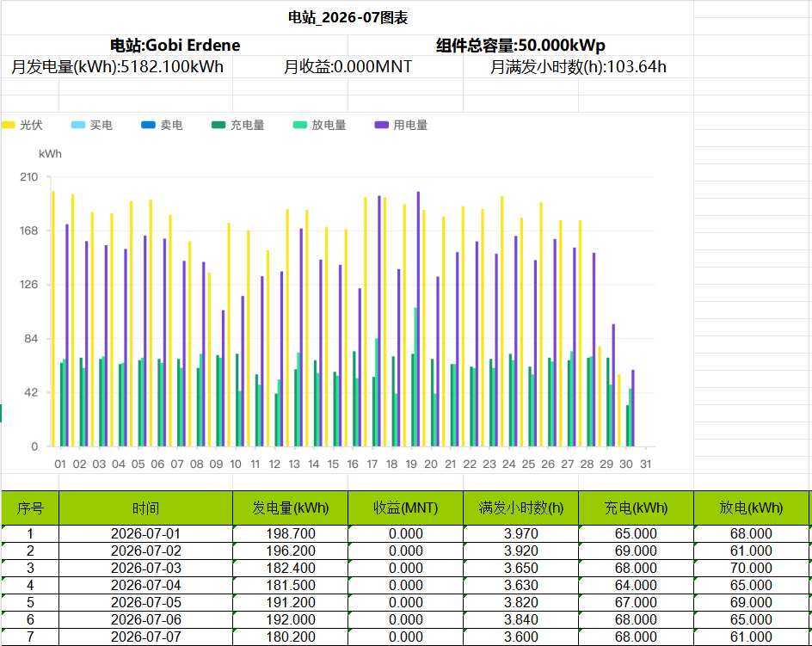Click the 月发电量(kWh):5182.100kWh cell
This screenshot has height=646, width=812.
click(x=117, y=67)
